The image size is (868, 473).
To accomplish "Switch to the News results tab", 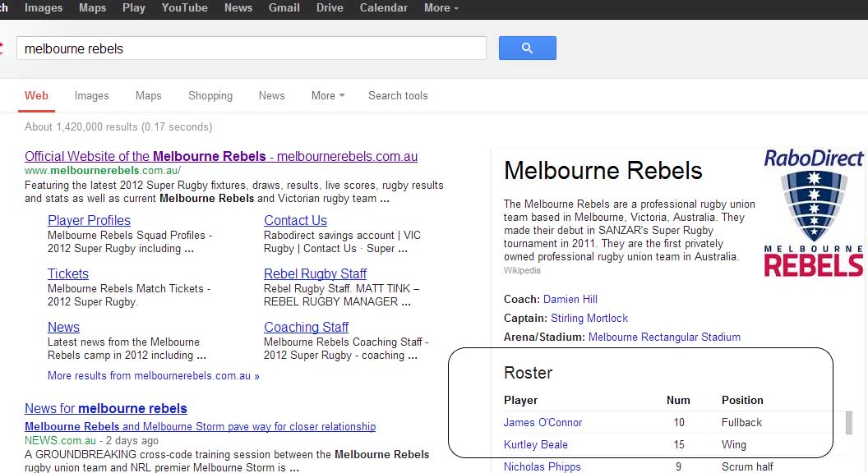I will point(271,96).
